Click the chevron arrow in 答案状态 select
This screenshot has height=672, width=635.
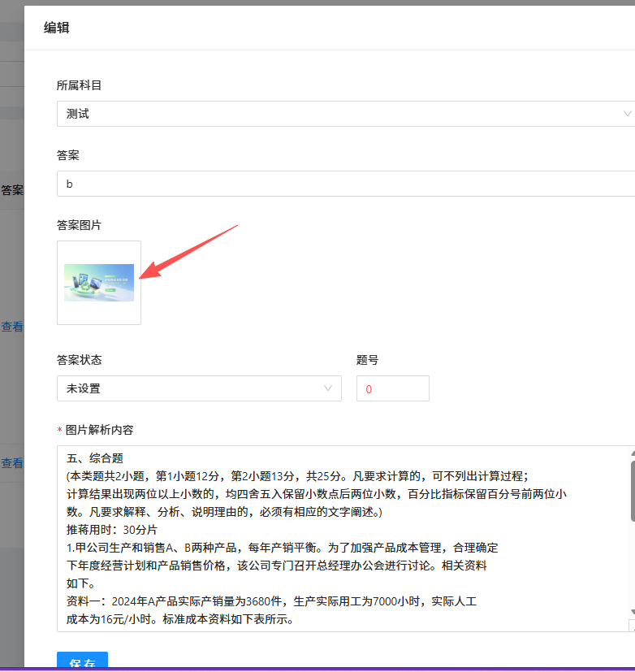(x=328, y=388)
